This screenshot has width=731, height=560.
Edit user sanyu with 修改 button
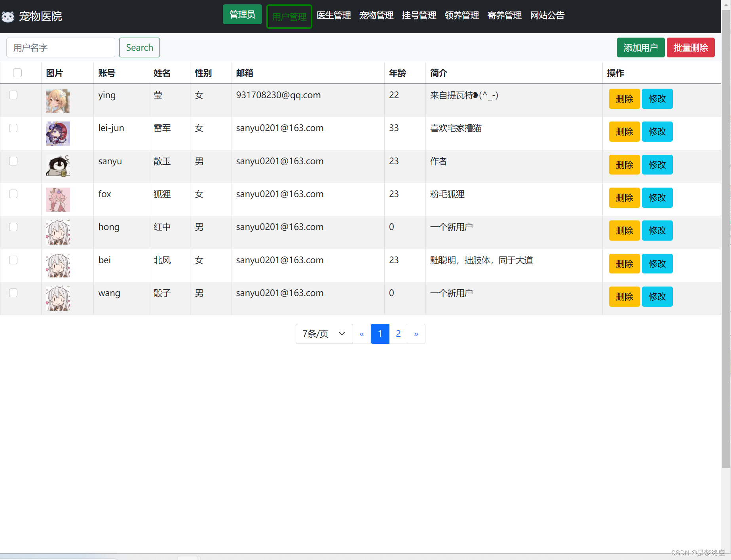tap(657, 165)
